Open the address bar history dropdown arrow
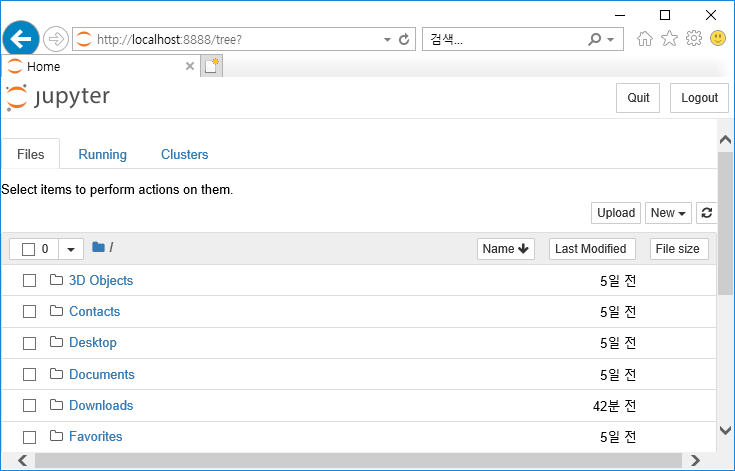 [387, 40]
